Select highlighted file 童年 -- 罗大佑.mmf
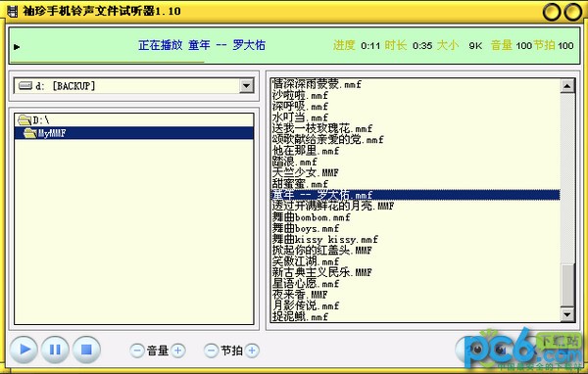Image resolution: width=588 pixels, height=374 pixels. point(416,195)
